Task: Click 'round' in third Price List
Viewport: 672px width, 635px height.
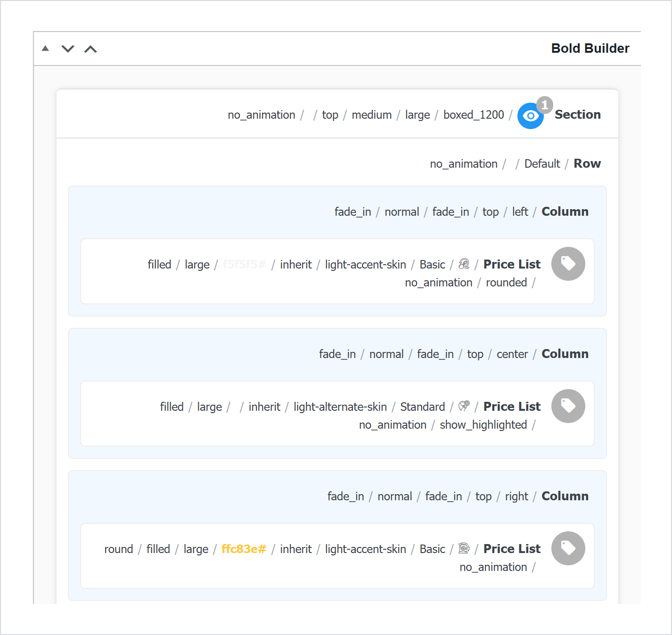Action: pyautogui.click(x=119, y=549)
